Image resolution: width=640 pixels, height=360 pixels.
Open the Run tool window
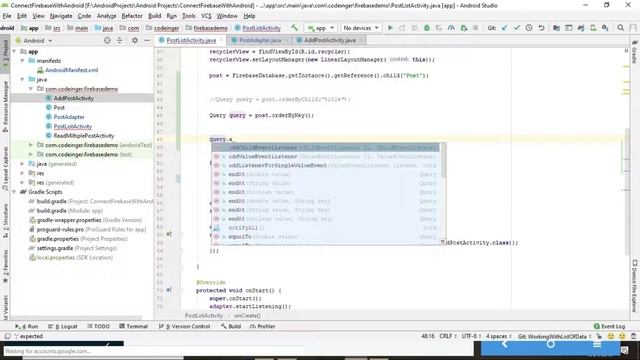click(27, 327)
